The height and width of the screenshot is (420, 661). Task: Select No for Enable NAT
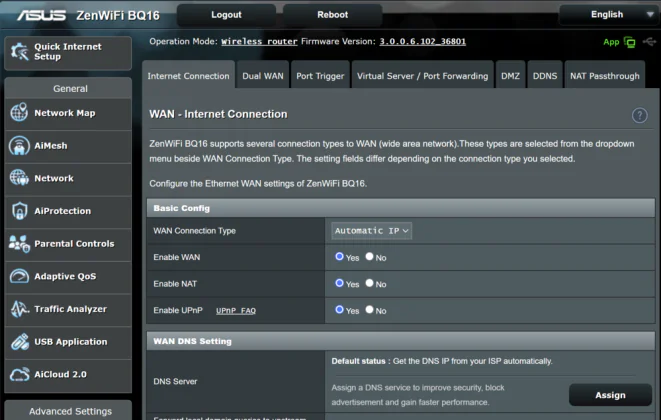pos(369,283)
